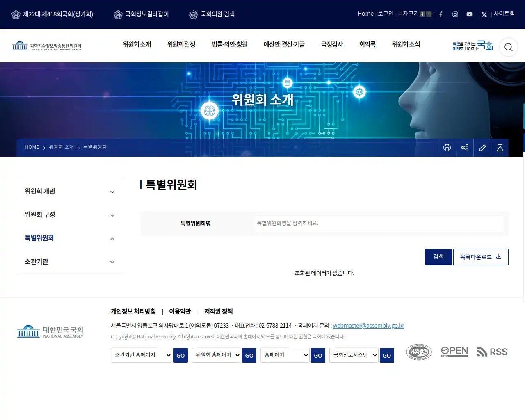525x420 pixels.
Task: Click the 대한민국국회 National Assembly footer logo
Action: tap(50, 332)
